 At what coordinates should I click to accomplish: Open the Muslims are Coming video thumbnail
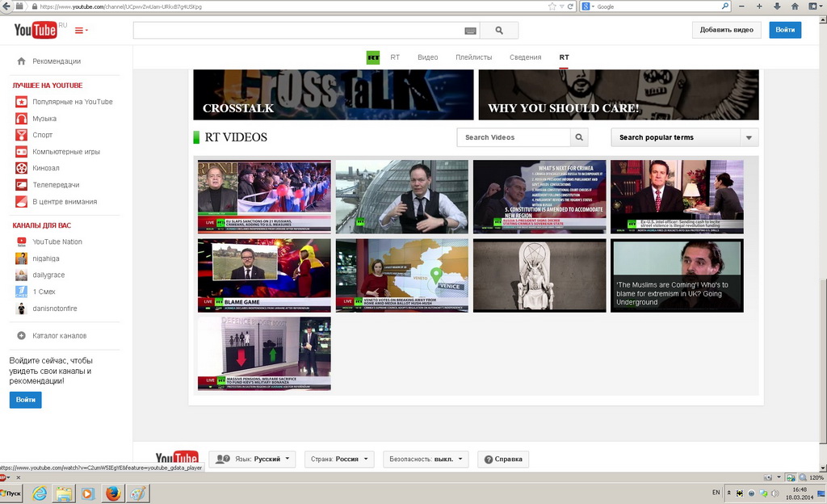tap(678, 275)
